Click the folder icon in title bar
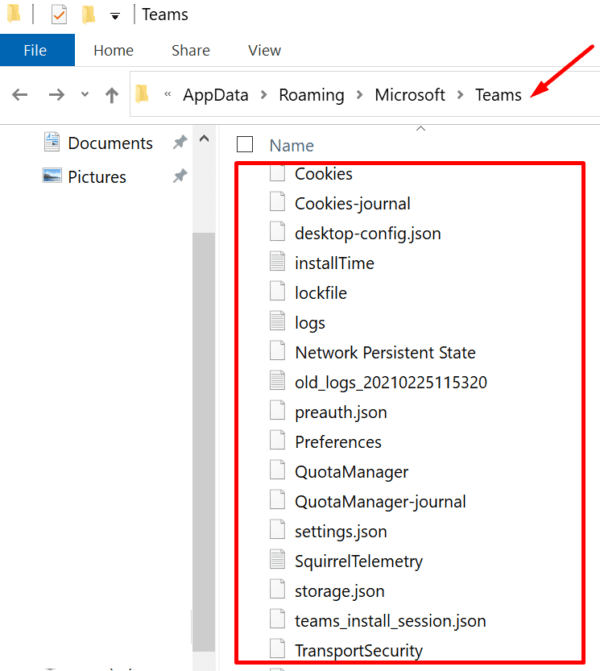This screenshot has width=600, height=671. 14,14
